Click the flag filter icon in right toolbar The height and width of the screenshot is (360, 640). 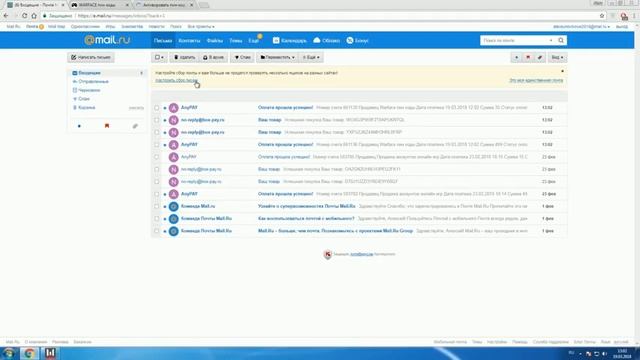click(528, 58)
